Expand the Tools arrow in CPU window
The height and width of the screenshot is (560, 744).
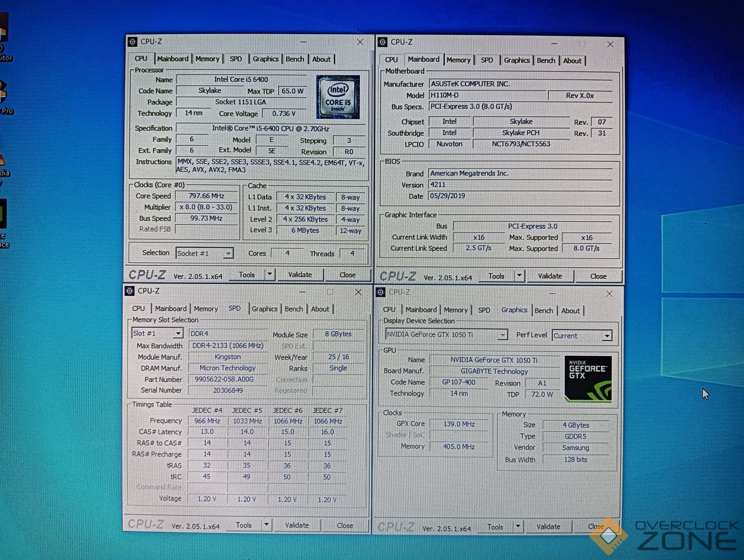coord(270,275)
